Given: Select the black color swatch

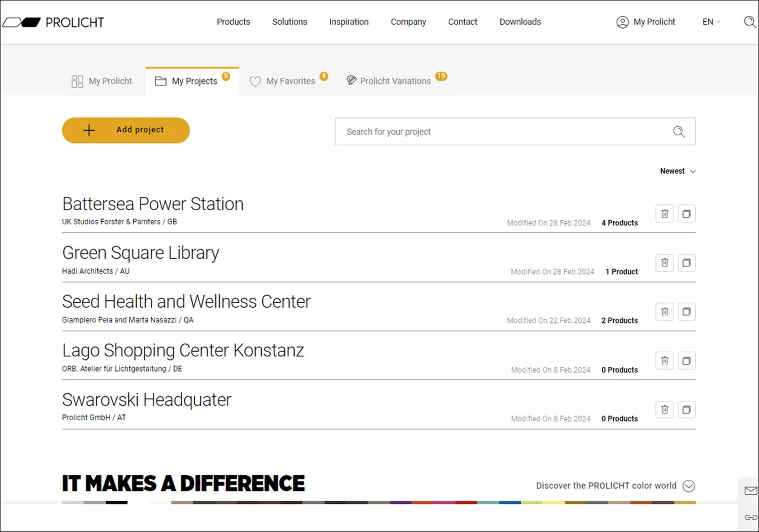Looking at the screenshot, I should point(116,503).
